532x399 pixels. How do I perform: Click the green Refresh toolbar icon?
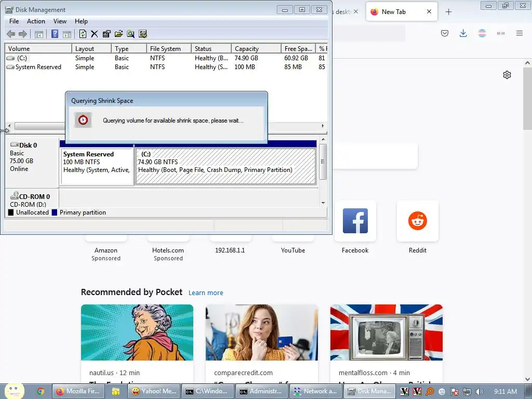83,34
